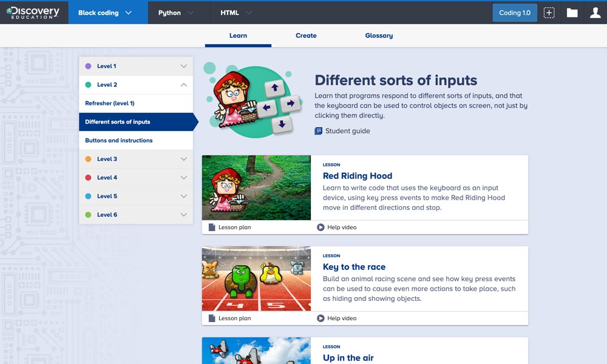Click the Level 6 label
607x364 pixels.
107,215
